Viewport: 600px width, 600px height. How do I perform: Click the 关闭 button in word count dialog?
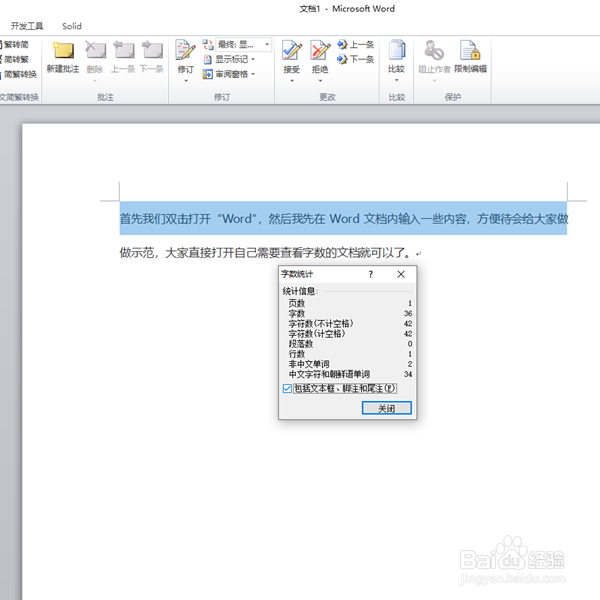pyautogui.click(x=386, y=408)
